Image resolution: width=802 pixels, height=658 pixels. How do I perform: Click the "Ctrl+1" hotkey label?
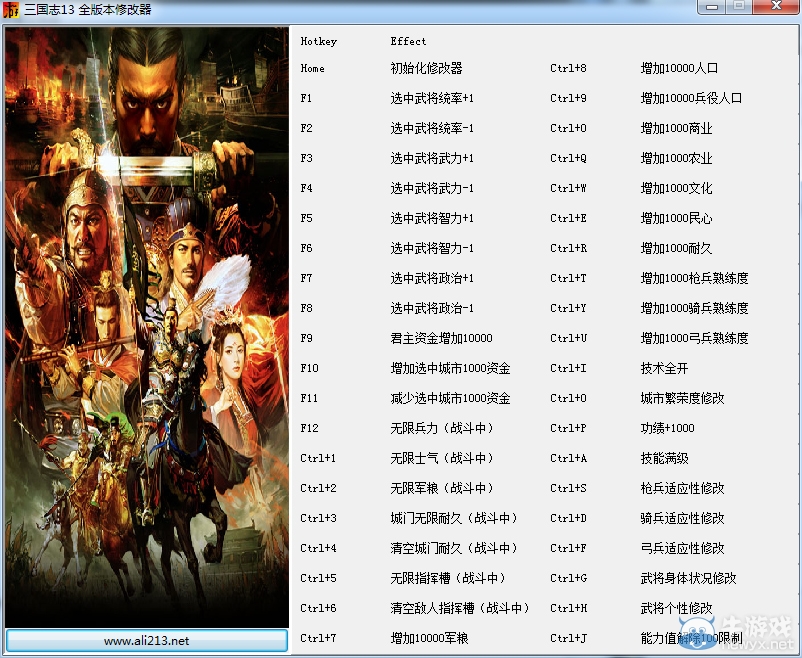318,458
